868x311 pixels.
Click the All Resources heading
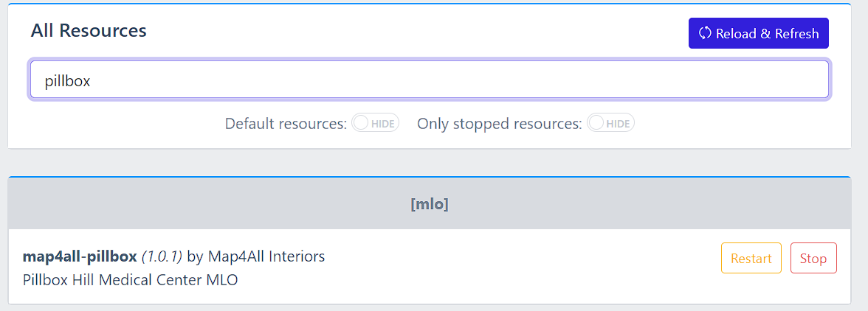[x=89, y=30]
